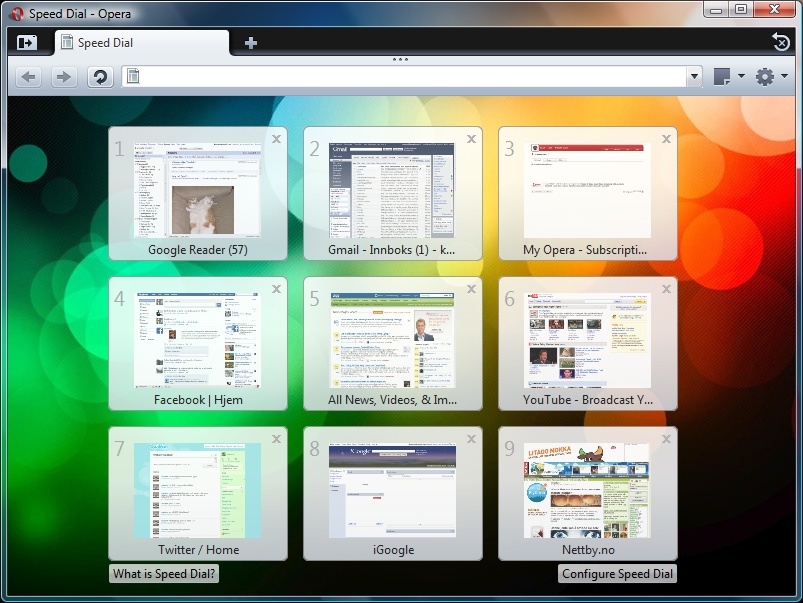
Task: Expand the gear menu dropdown arrow
Action: tap(785, 76)
